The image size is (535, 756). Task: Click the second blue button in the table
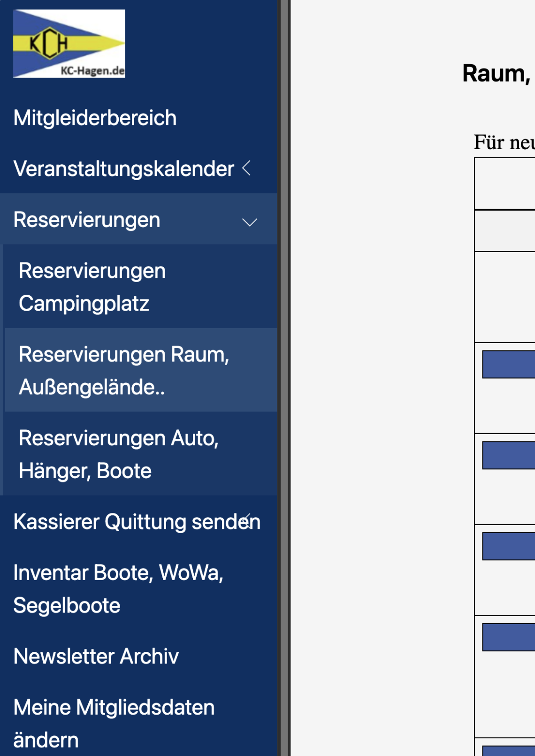(509, 455)
